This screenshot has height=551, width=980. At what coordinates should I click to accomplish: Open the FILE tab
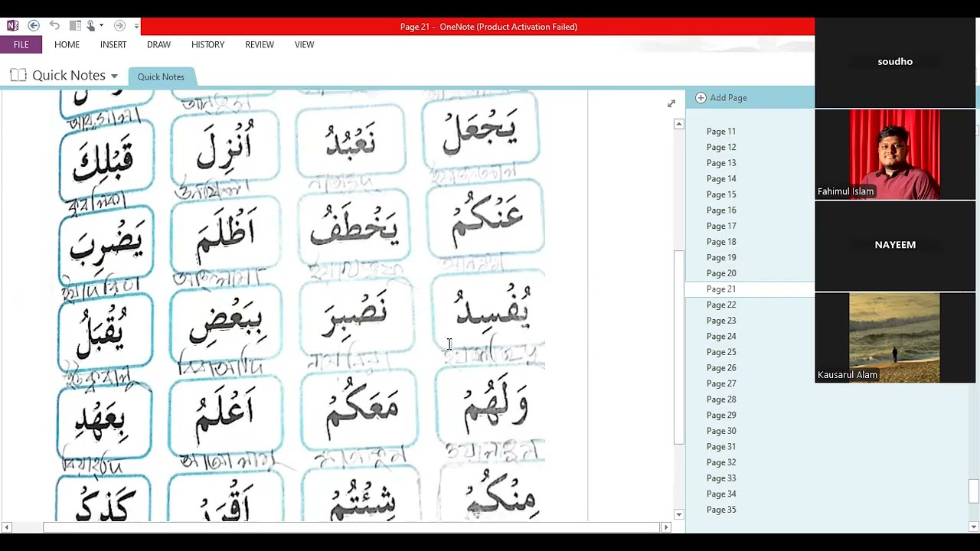click(21, 44)
